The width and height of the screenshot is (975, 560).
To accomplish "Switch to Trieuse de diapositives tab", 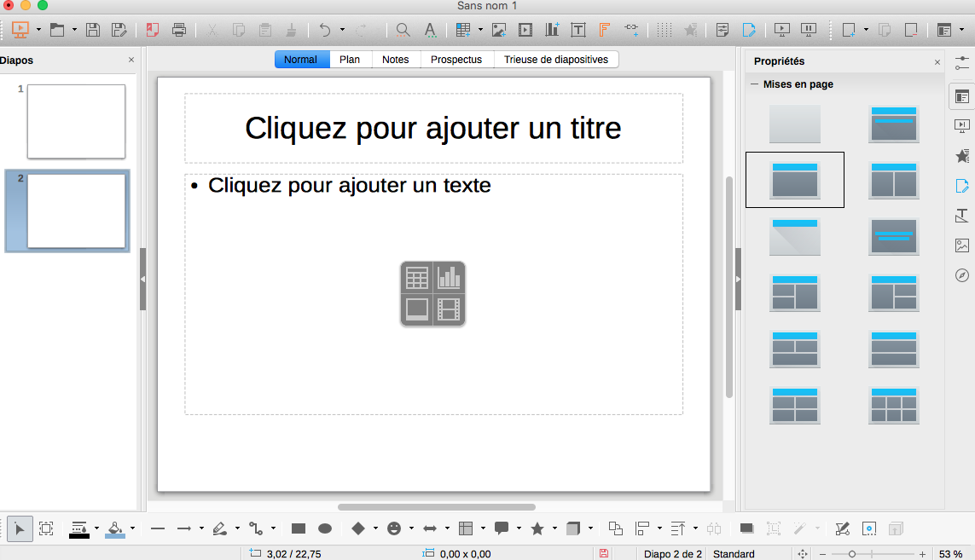I will point(556,60).
